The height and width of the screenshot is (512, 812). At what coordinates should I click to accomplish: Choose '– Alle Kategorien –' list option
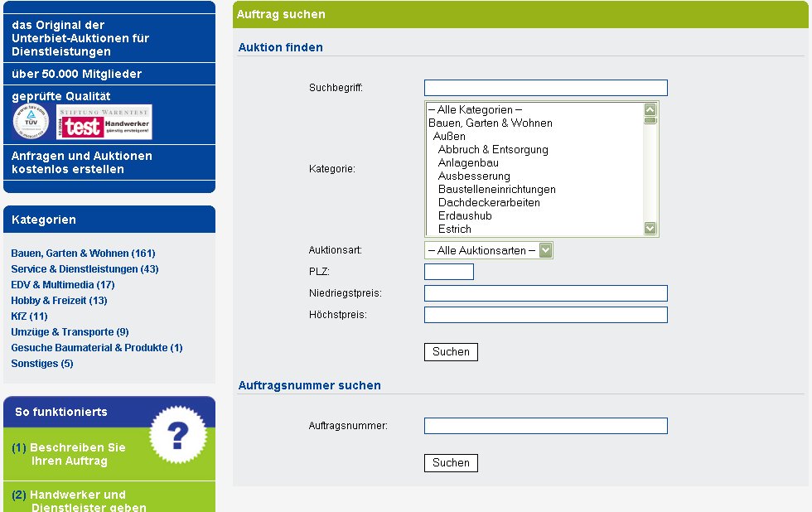(x=475, y=110)
